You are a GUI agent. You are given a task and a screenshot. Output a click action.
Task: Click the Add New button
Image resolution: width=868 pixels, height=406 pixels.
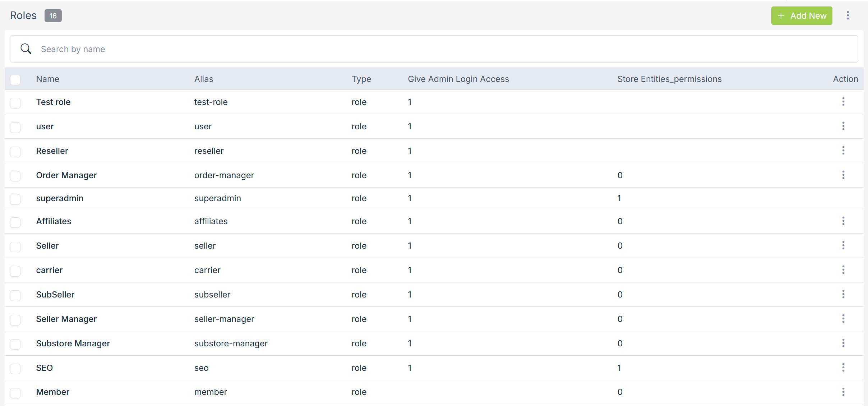(x=802, y=16)
